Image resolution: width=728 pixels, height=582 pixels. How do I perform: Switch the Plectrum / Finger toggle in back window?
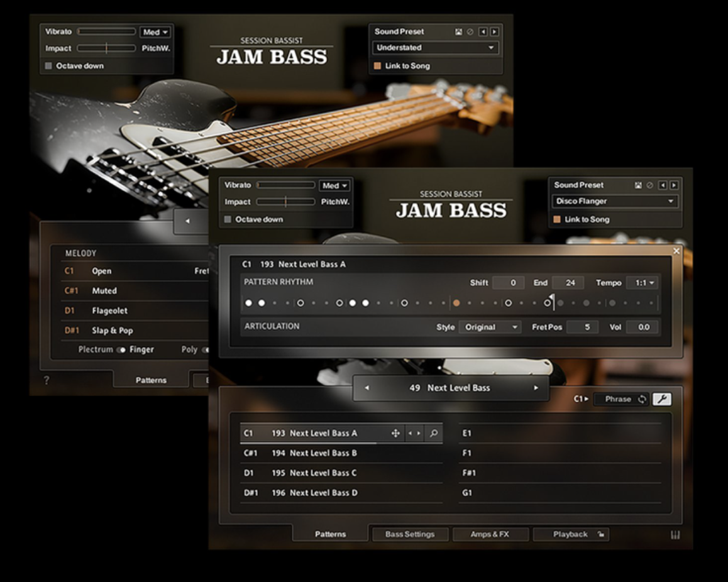click(x=121, y=350)
